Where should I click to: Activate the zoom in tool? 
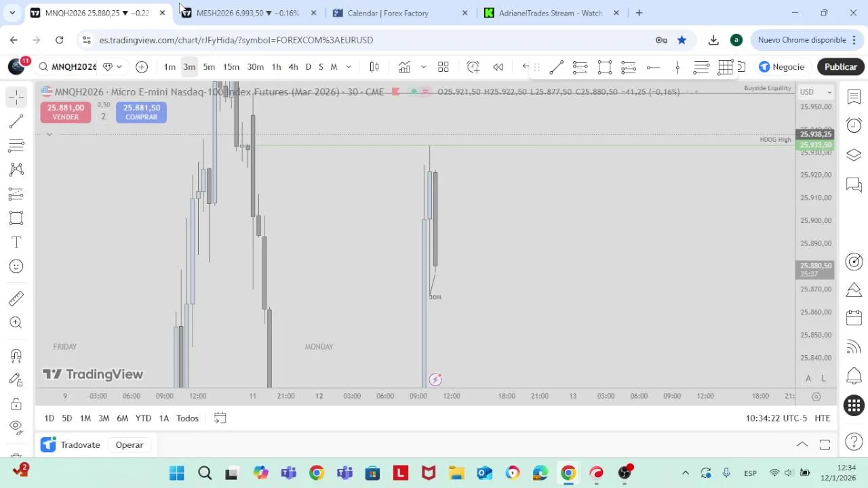tap(16, 323)
